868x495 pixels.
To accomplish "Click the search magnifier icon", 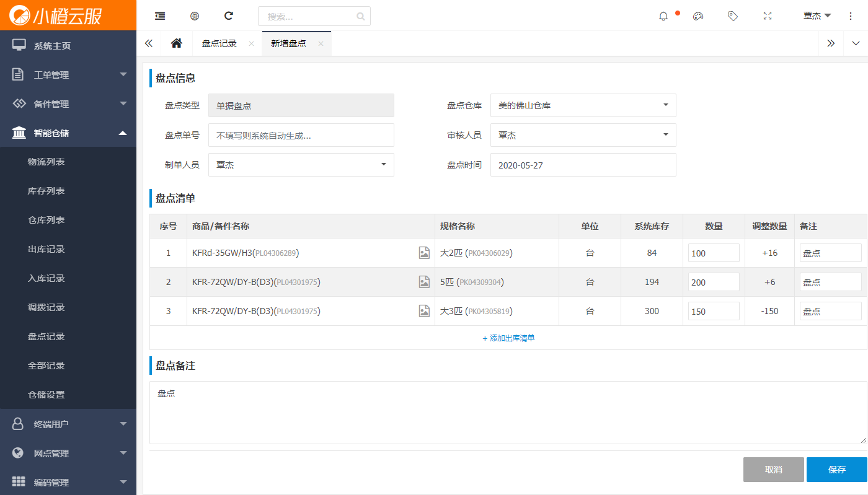I will coord(361,16).
